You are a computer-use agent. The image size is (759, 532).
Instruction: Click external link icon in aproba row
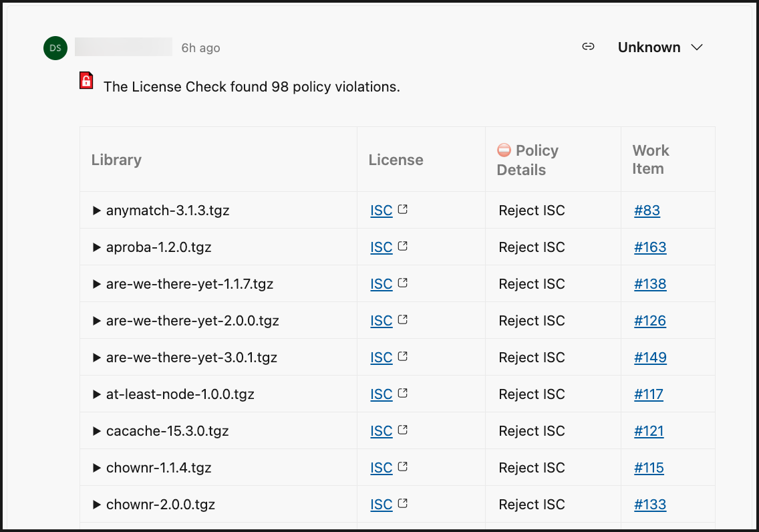pyautogui.click(x=403, y=246)
